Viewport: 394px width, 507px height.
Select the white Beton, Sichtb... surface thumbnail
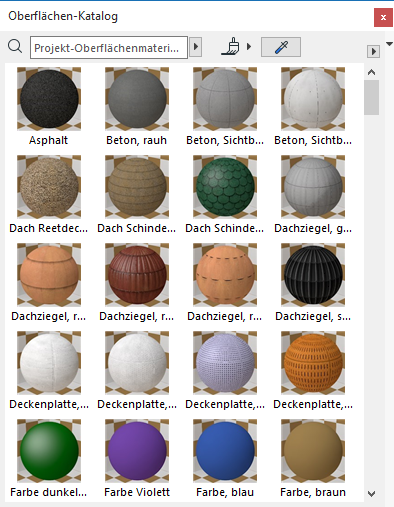[x=313, y=99]
